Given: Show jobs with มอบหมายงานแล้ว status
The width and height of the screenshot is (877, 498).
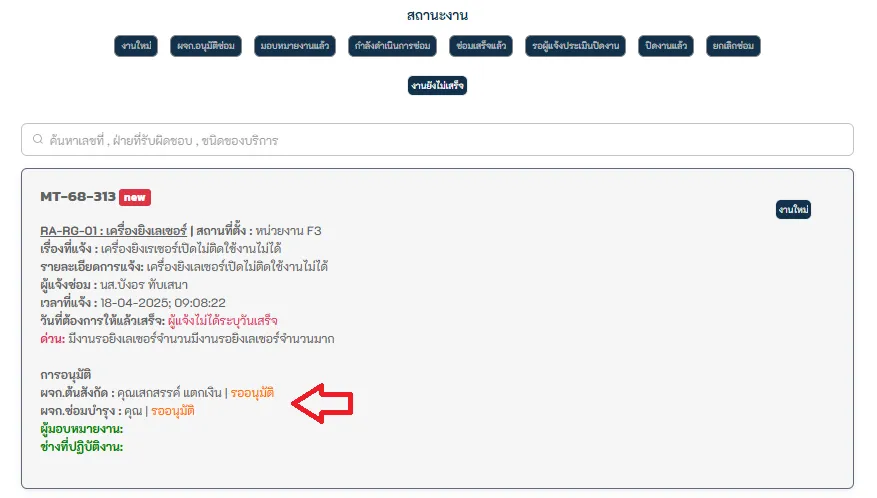Looking at the screenshot, I should click(x=295, y=46).
